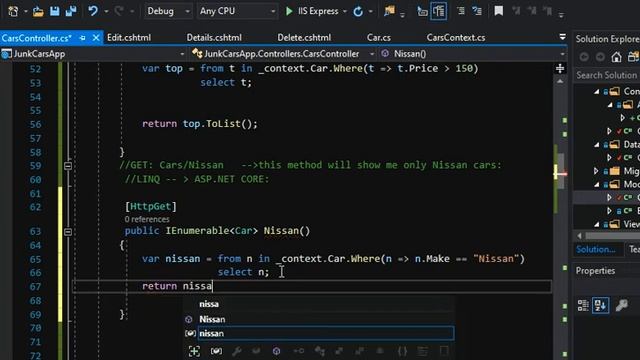Switch to the CarsContext.cs tab
Screen dimensions: 640x360
tap(456, 38)
